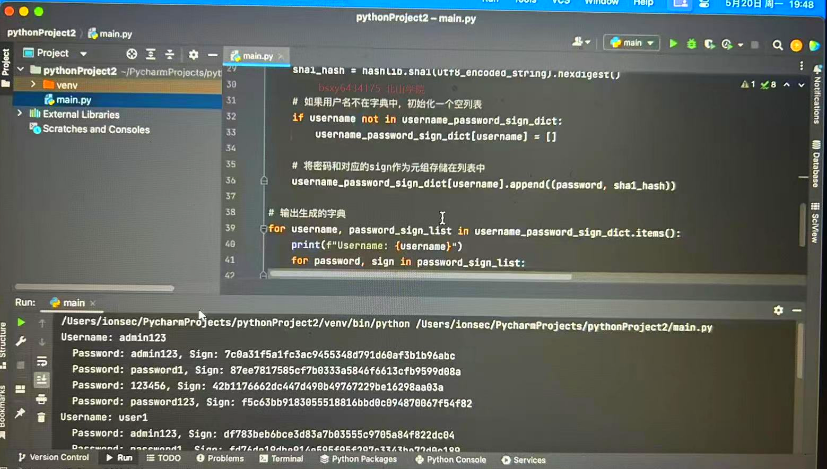Click the select opened file target icon

coord(131,54)
